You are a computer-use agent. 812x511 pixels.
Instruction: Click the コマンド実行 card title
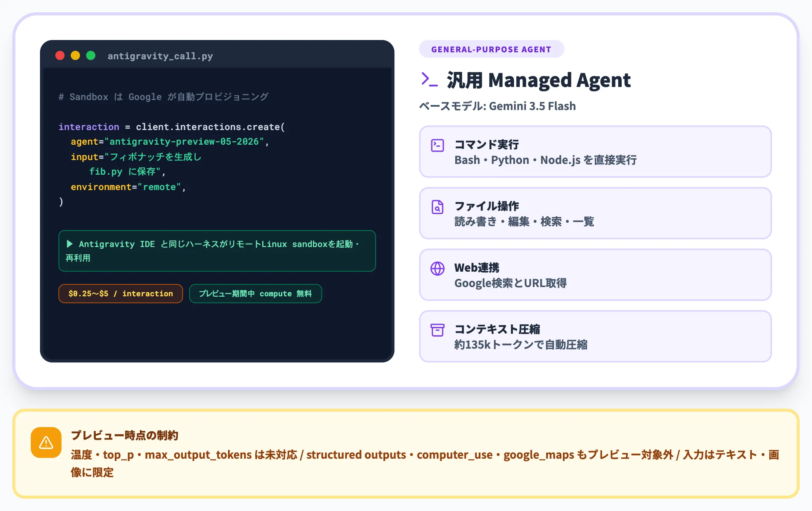click(x=487, y=145)
